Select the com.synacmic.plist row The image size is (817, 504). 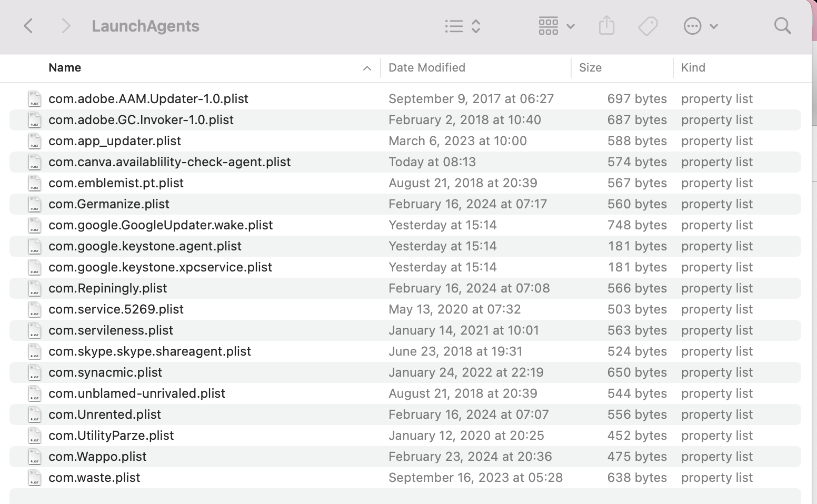click(x=105, y=372)
